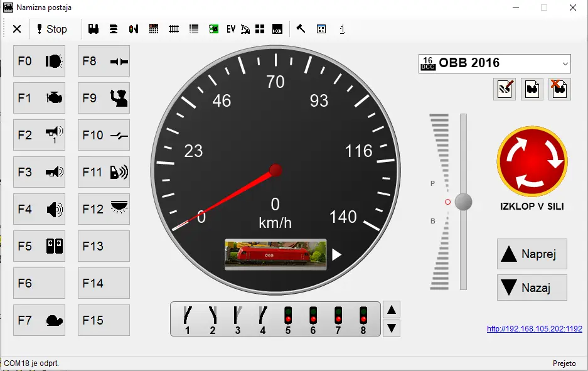Click the Naprej forward direction button

tap(532, 254)
